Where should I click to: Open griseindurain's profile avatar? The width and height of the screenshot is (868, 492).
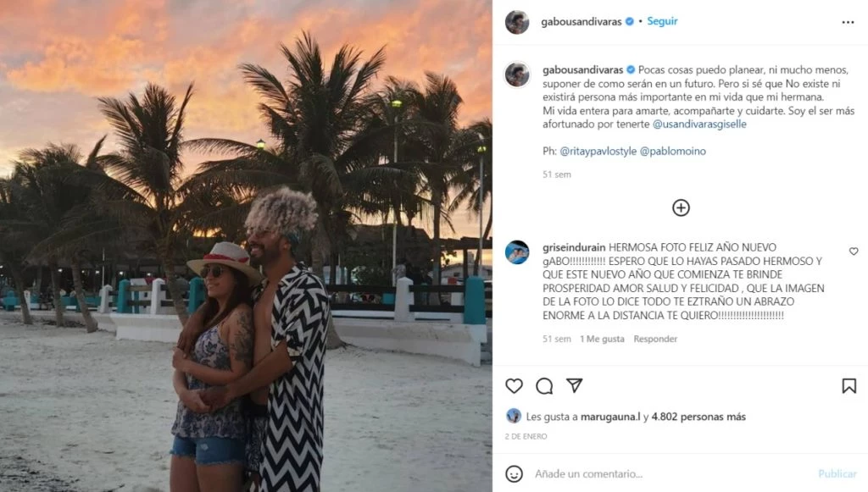tap(517, 252)
